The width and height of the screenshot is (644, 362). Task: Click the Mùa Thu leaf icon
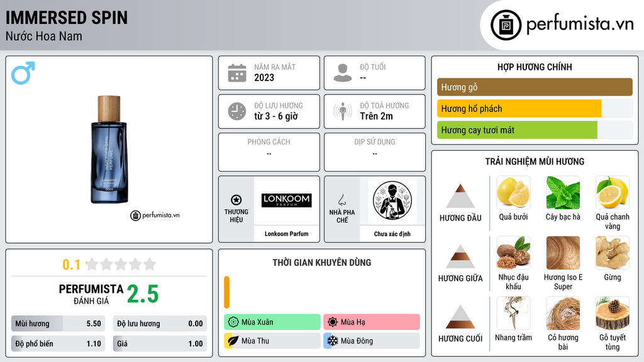[x=233, y=341]
